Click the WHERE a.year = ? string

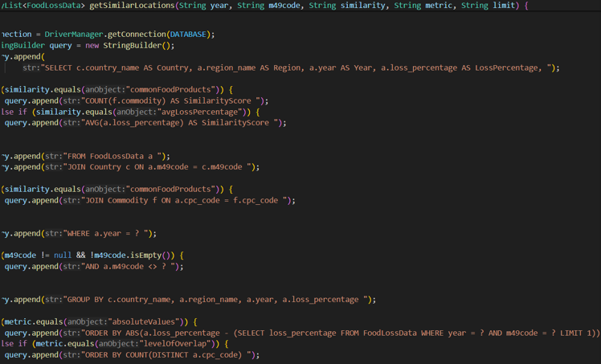click(105, 233)
